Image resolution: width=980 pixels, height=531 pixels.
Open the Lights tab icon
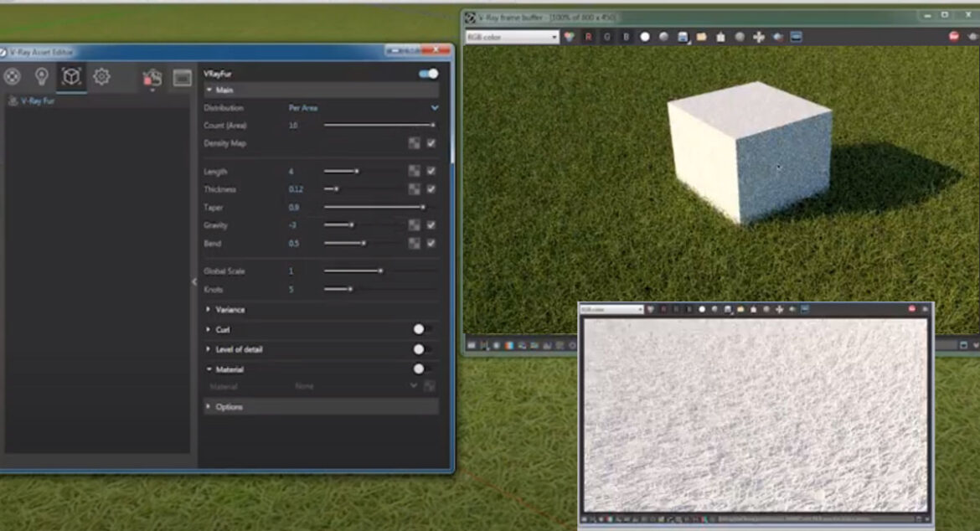[41, 77]
